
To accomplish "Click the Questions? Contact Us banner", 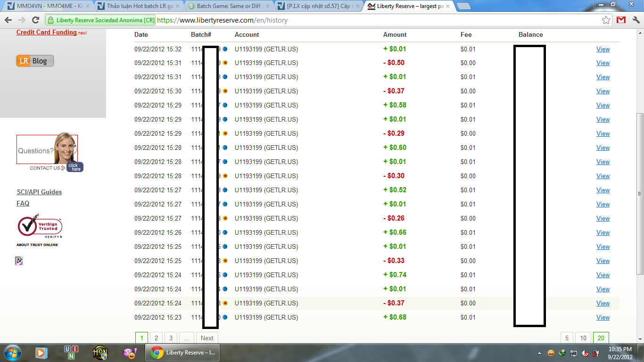I will click(50, 153).
